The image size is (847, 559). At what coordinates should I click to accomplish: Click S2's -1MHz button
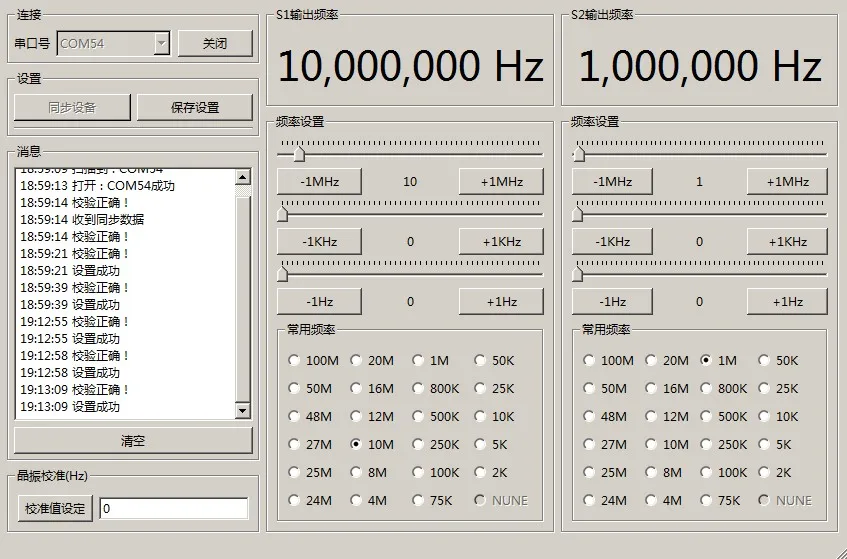tap(612, 181)
